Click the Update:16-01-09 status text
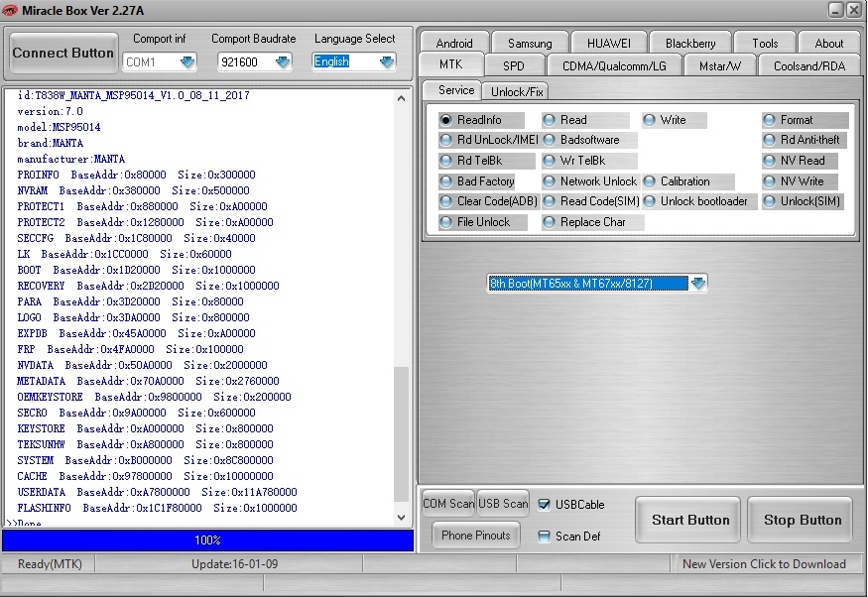 click(234, 564)
